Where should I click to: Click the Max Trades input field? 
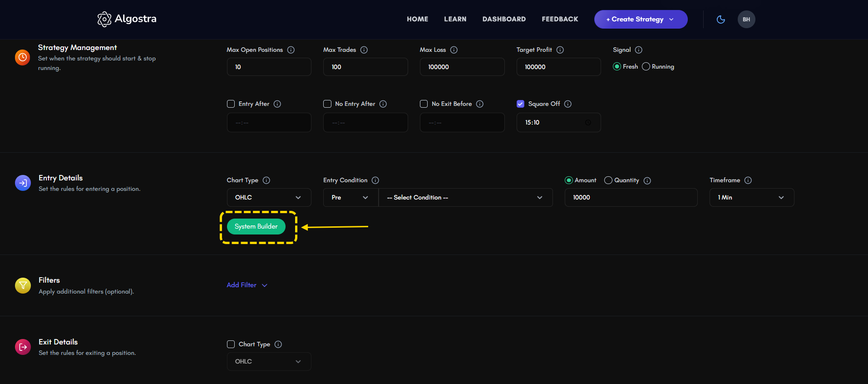tap(365, 67)
